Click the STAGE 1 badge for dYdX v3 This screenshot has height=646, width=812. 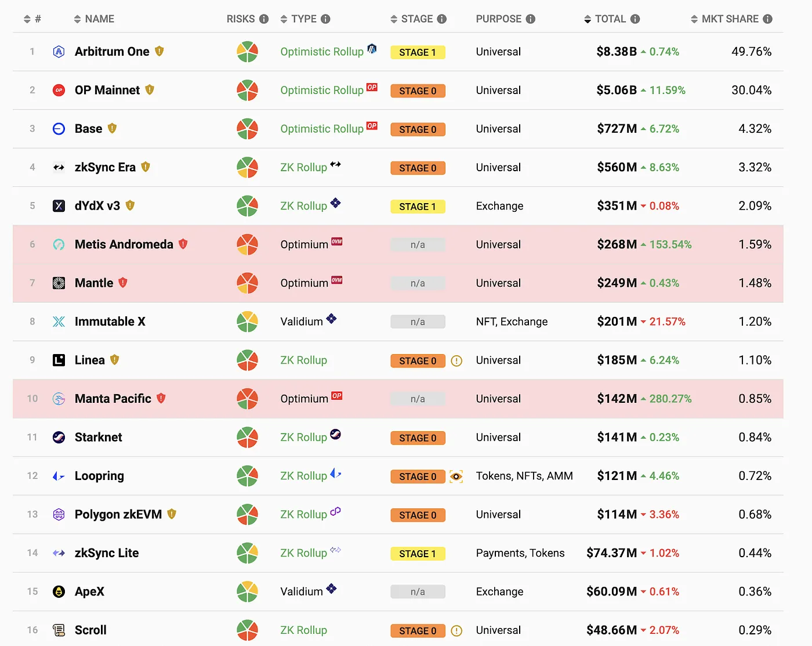click(418, 207)
